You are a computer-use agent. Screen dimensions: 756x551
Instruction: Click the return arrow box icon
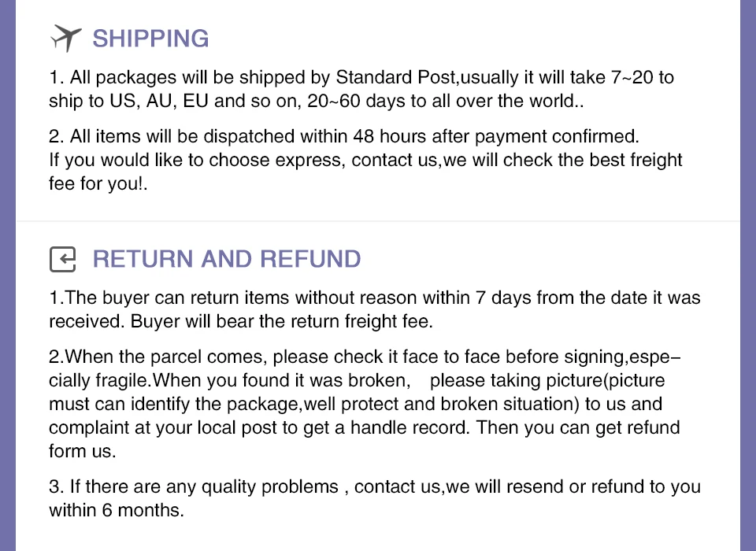(x=63, y=259)
